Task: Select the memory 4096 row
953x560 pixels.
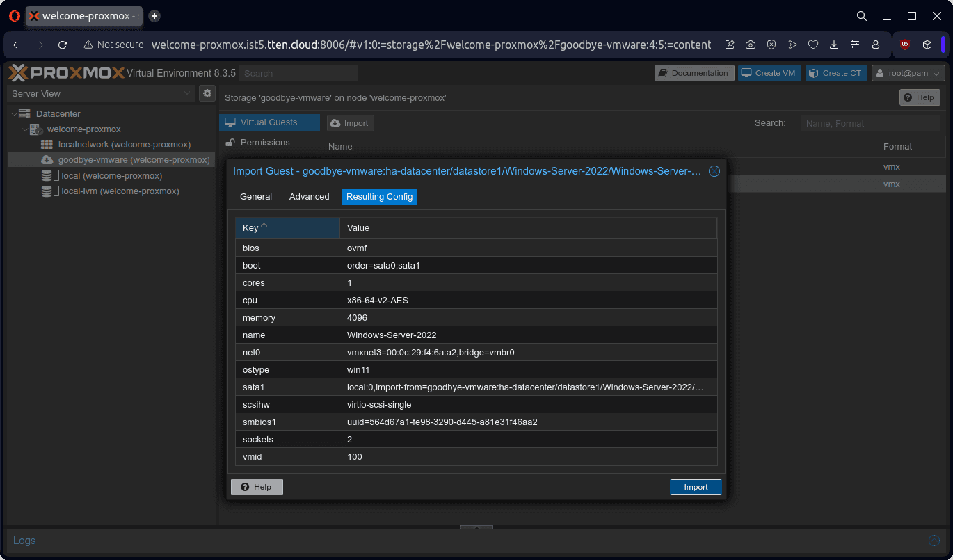Action: coord(477,318)
